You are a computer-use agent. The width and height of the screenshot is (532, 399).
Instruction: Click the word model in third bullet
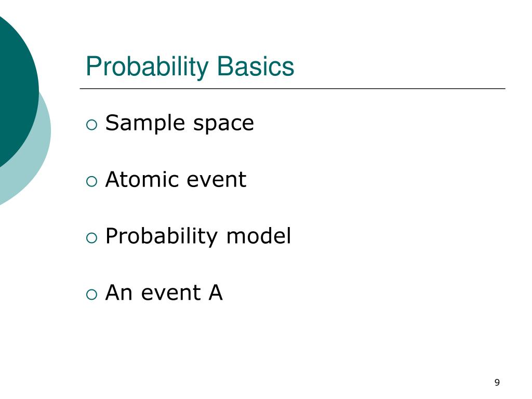pyautogui.click(x=259, y=236)
